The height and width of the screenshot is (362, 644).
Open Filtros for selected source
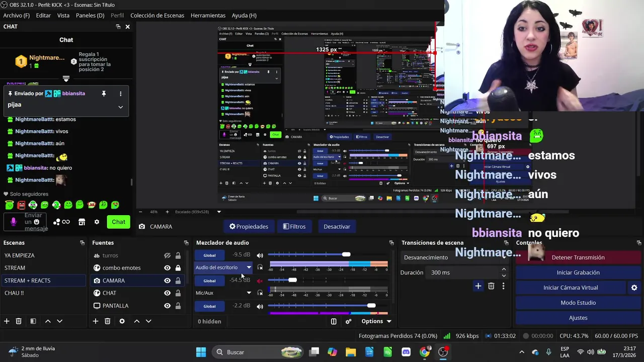click(x=294, y=226)
